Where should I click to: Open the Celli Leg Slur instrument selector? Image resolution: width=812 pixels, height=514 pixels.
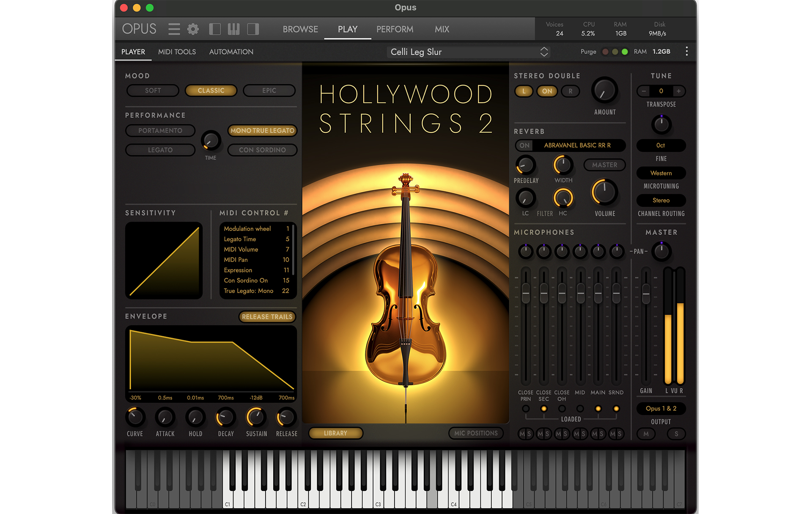click(x=469, y=52)
